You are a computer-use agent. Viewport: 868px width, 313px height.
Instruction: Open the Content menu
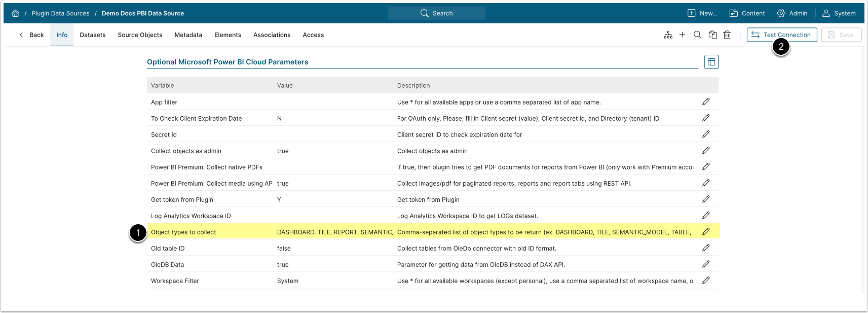click(747, 13)
